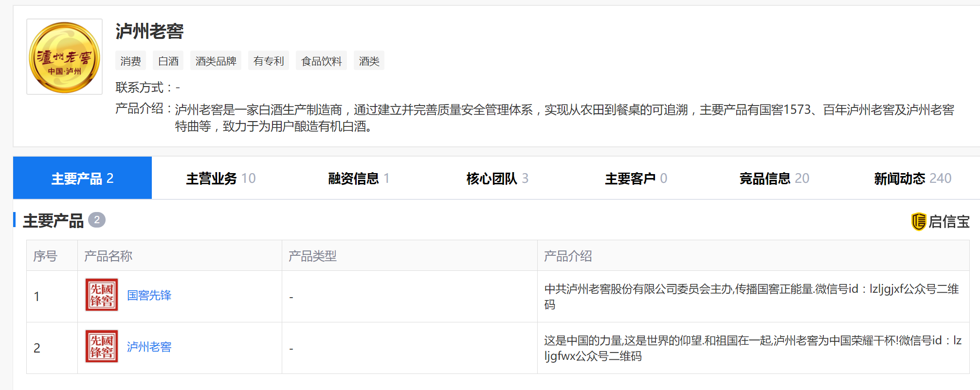
Task: Click the 泸州老窖 page title
Action: [x=149, y=31]
